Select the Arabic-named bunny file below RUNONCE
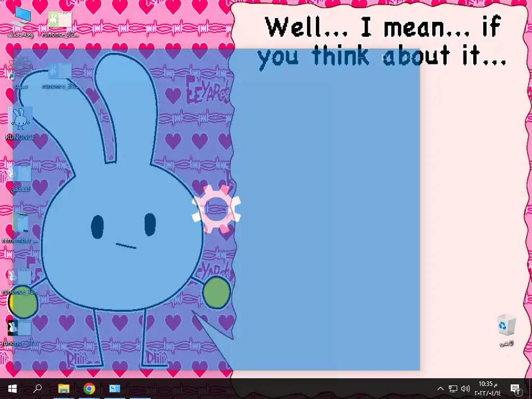The image size is (532, 399). click(20, 179)
